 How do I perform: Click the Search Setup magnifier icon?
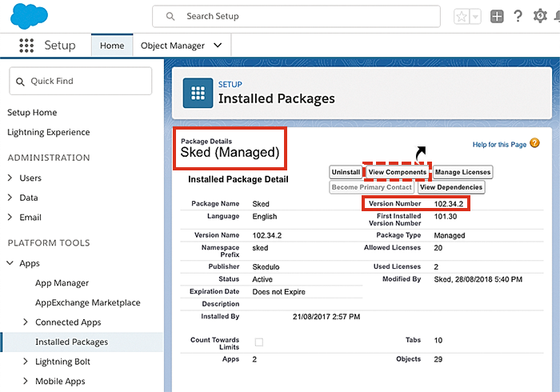click(x=170, y=17)
